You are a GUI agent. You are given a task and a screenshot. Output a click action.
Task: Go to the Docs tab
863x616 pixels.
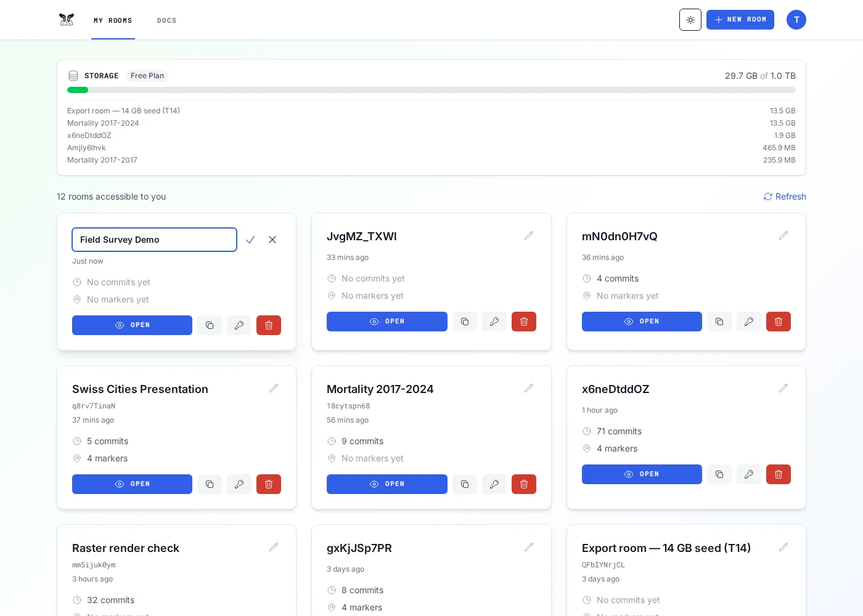click(x=167, y=20)
